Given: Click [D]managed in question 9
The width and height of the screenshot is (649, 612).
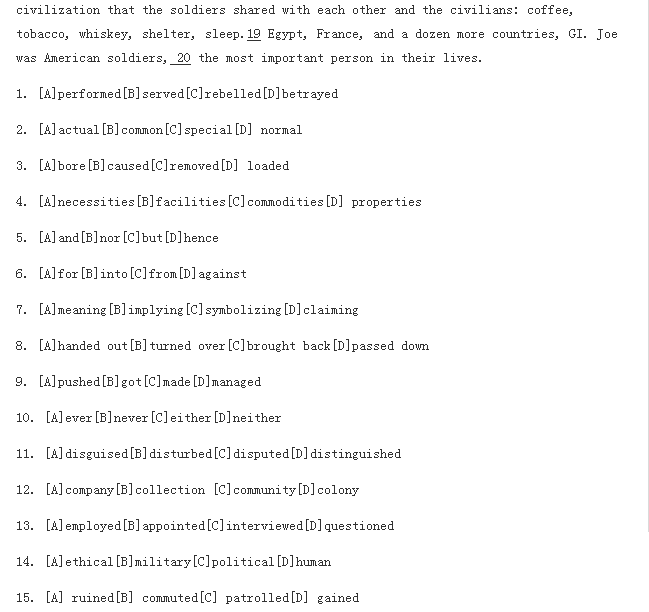Looking at the screenshot, I should 227,382.
